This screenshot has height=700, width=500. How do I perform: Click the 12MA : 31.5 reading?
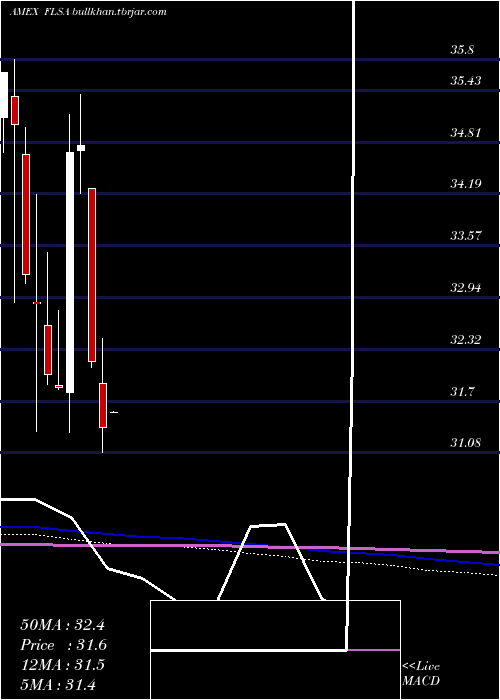click(62, 665)
